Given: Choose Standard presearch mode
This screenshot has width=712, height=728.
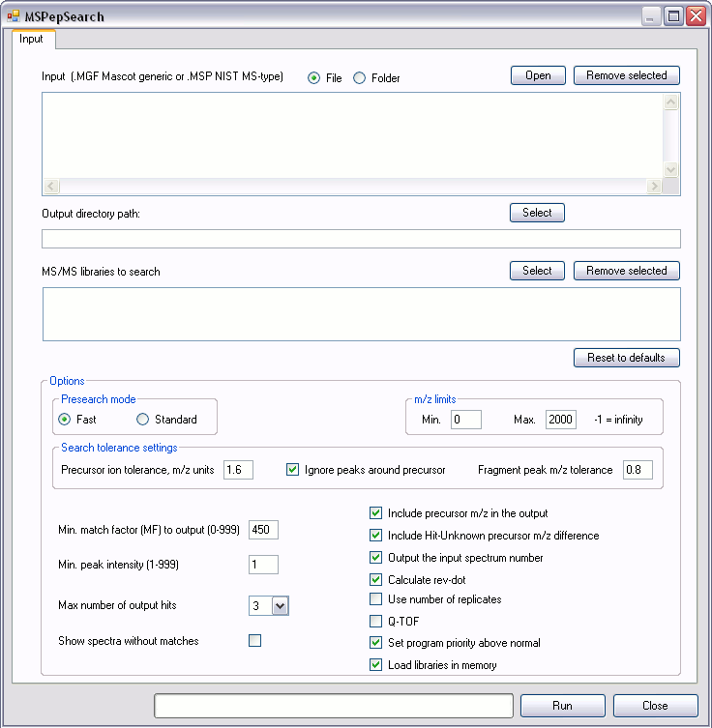Looking at the screenshot, I should pyautogui.click(x=143, y=420).
